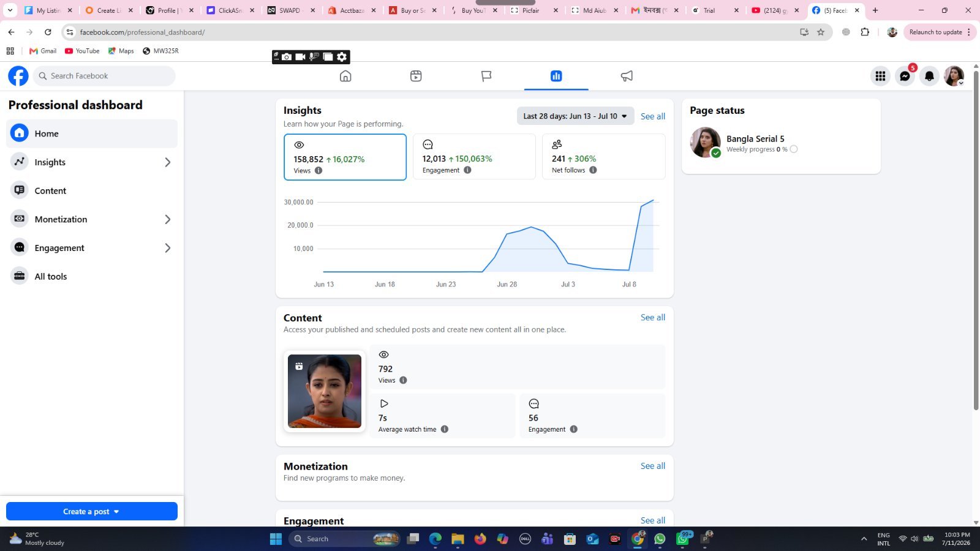
Task: Open Ads megaphone icon in top nav
Action: pyautogui.click(x=627, y=76)
